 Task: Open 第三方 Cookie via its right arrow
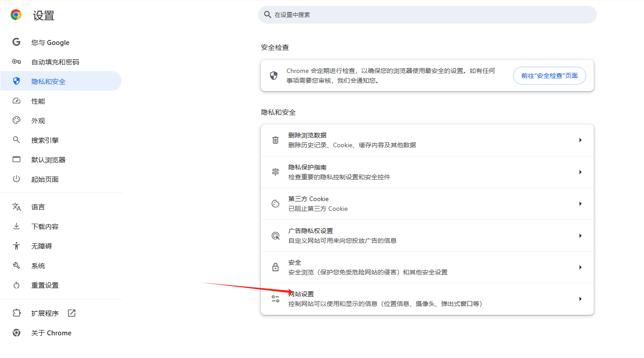(580, 204)
